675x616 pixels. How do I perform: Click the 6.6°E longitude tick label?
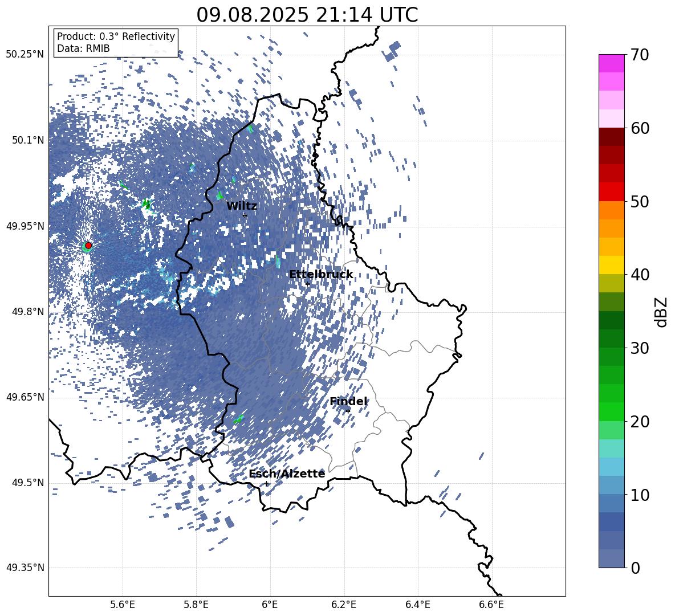click(491, 605)
